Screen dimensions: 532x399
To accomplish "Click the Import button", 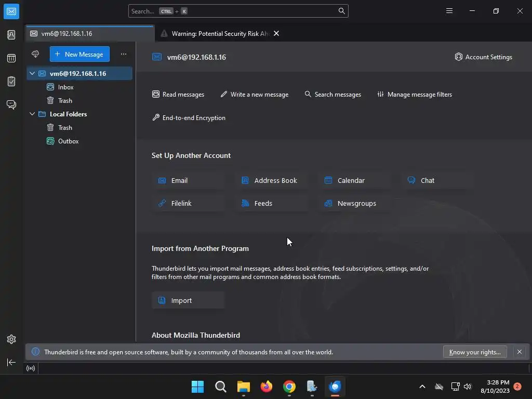I will tap(188, 300).
